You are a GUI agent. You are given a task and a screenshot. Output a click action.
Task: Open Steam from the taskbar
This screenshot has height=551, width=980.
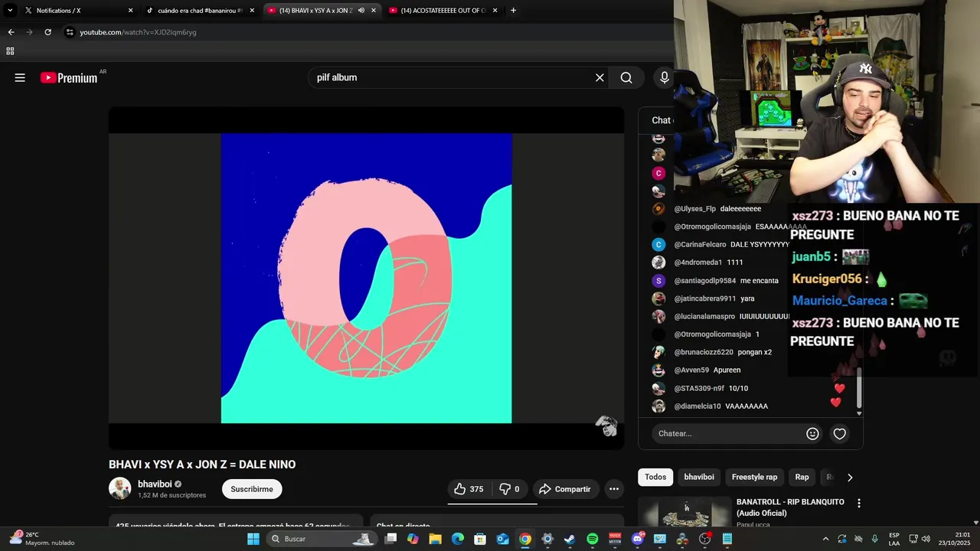pyautogui.click(x=570, y=539)
